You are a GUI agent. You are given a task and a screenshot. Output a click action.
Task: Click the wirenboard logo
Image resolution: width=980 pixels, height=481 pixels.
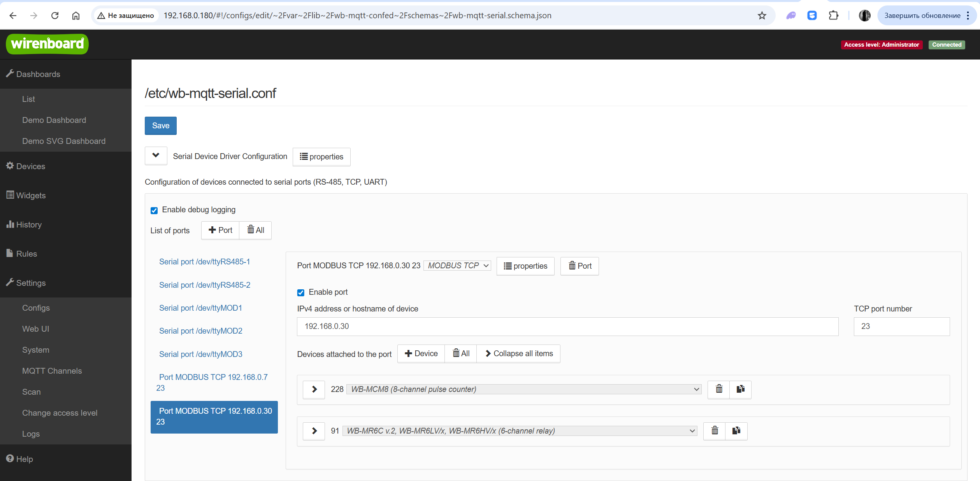(x=47, y=44)
